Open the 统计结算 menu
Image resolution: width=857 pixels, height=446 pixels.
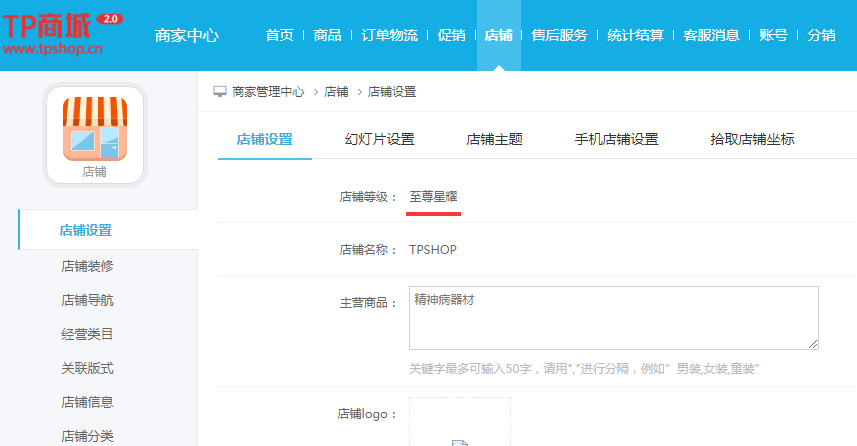635,36
